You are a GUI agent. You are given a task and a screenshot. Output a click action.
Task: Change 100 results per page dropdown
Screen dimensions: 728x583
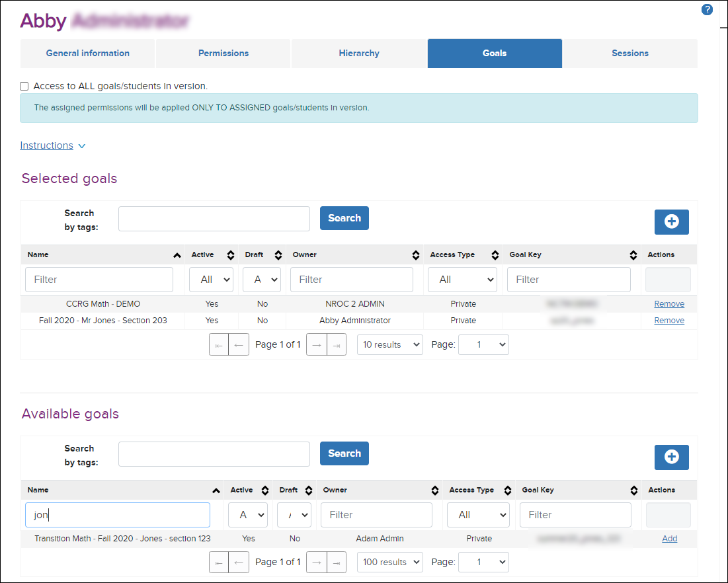click(x=390, y=562)
